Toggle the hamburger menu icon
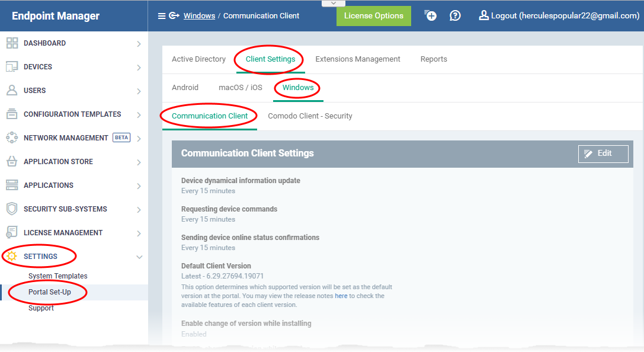 coord(161,16)
